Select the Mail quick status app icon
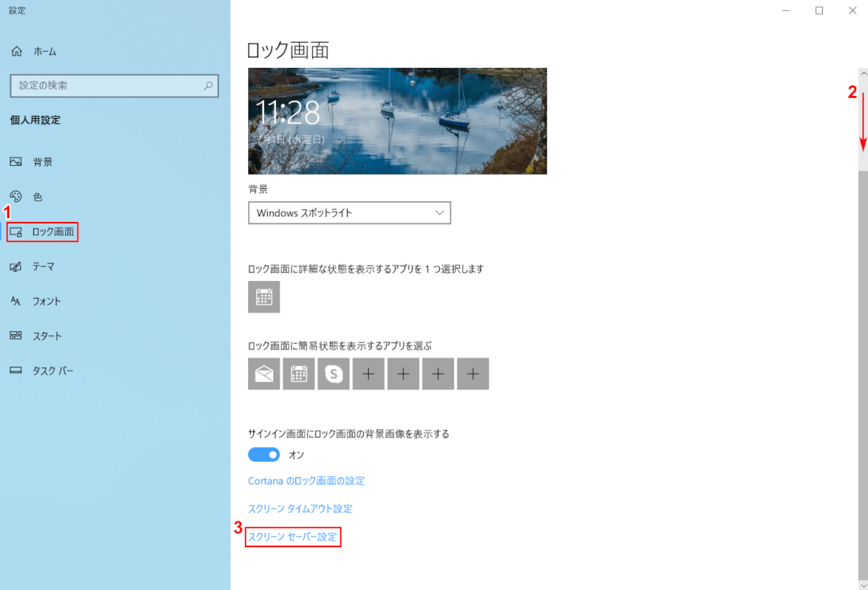The height and width of the screenshot is (590, 868). click(x=263, y=374)
